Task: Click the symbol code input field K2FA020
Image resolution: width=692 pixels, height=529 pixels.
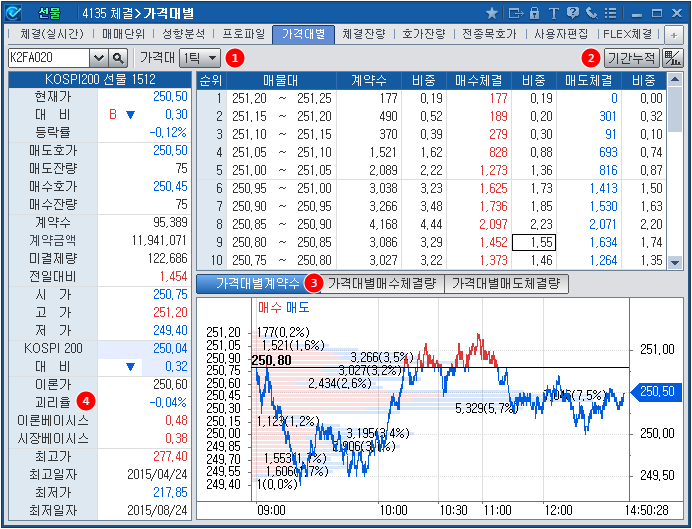Action: [x=49, y=58]
